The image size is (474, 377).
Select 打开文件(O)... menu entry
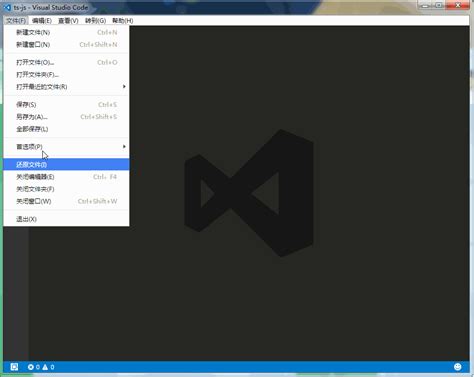pyautogui.click(x=66, y=62)
